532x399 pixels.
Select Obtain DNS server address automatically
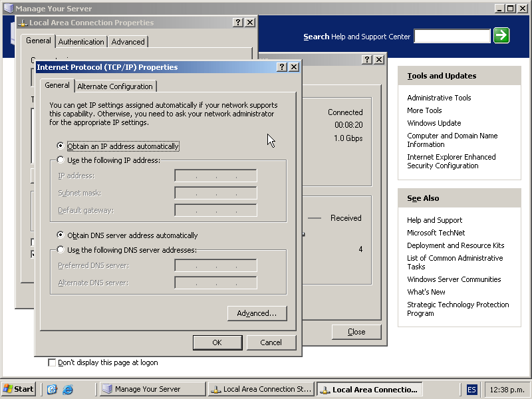coord(61,235)
